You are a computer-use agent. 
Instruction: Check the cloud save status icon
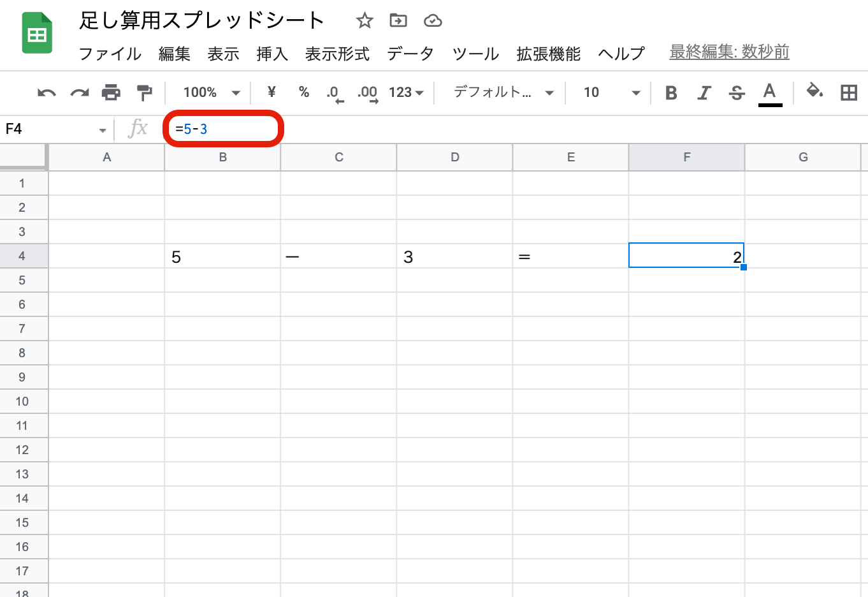(x=433, y=21)
